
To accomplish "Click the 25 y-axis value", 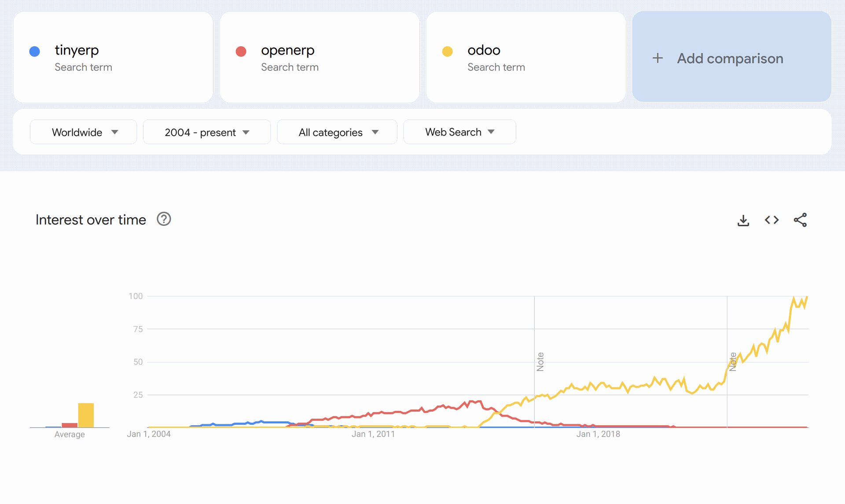I will coord(138,395).
